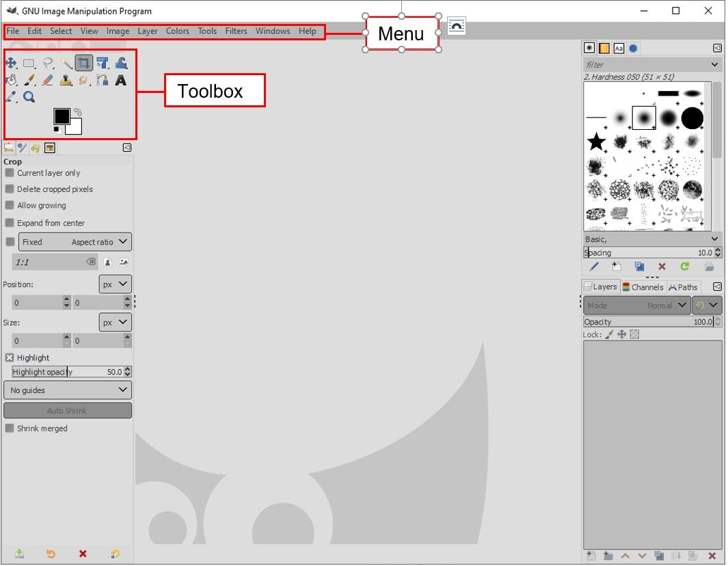Select the Clone stamp tool
The image size is (728, 566).
pos(66,81)
